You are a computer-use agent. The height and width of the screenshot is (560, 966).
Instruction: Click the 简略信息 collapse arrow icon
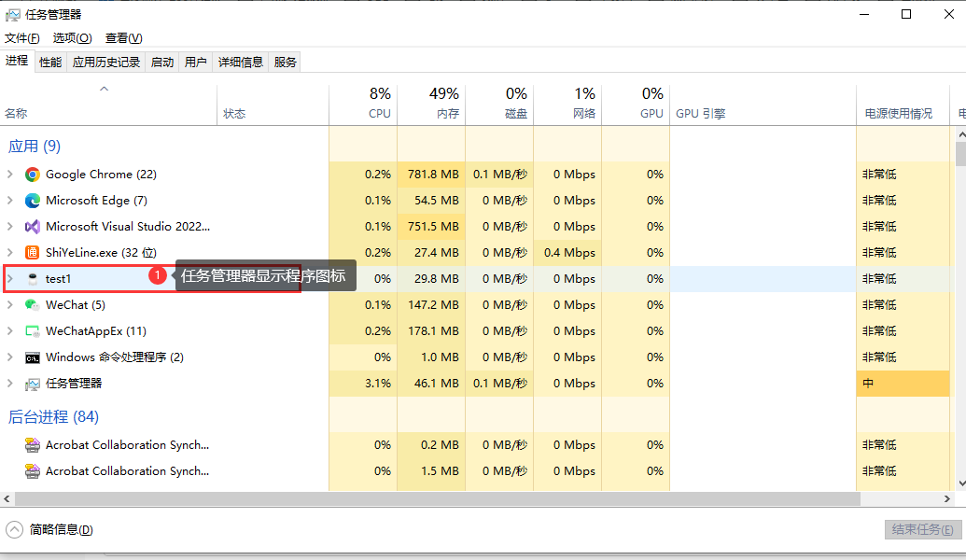[x=14, y=530]
